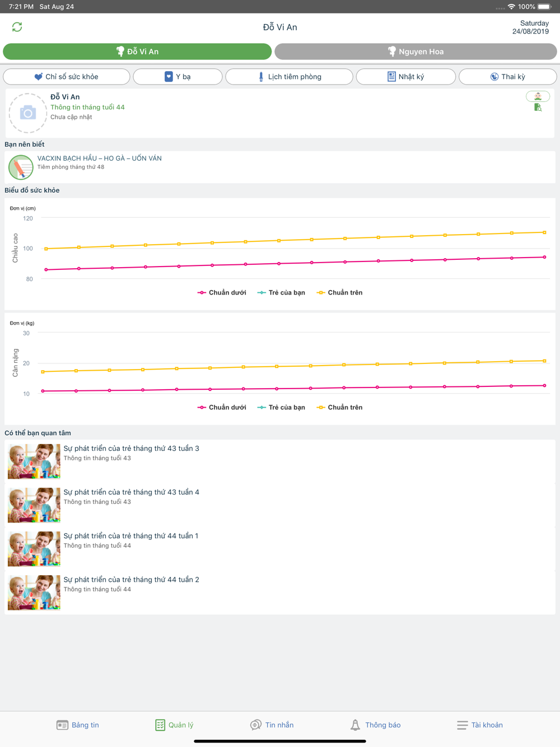Tap the green refresh icon
The height and width of the screenshot is (747, 560).
(x=17, y=27)
